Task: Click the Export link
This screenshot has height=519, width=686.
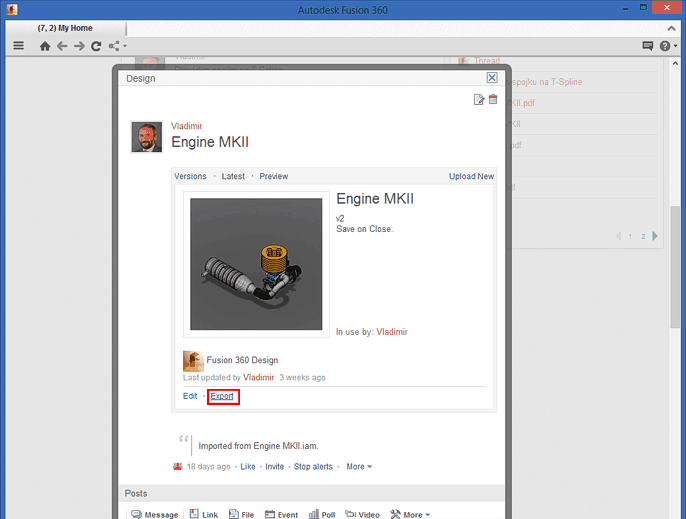Action: point(222,397)
